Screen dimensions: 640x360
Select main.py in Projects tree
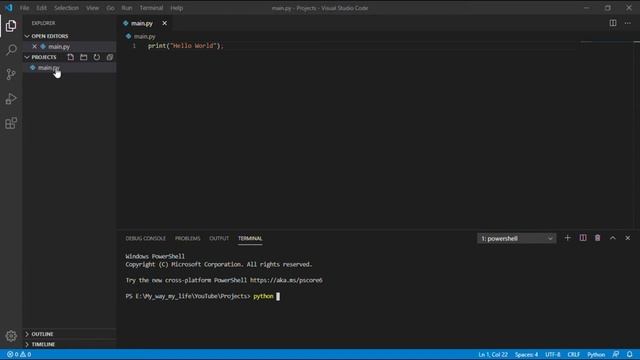[69, 68]
